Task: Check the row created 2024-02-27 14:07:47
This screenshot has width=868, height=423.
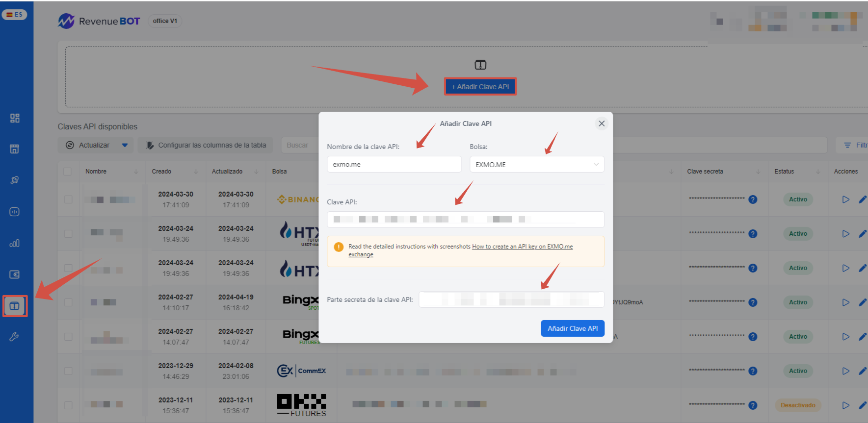Action: coord(68,337)
